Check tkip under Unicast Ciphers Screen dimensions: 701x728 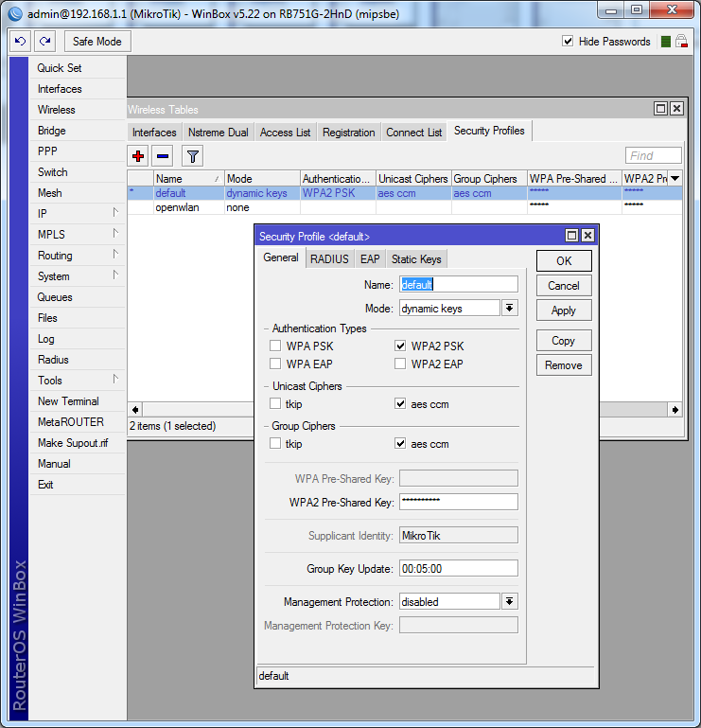(x=275, y=403)
